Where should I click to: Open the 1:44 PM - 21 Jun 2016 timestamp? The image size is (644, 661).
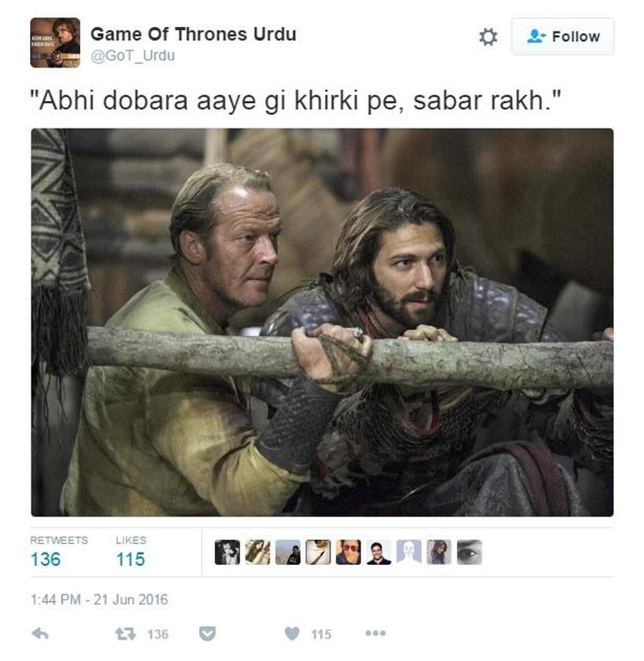pyautogui.click(x=99, y=600)
